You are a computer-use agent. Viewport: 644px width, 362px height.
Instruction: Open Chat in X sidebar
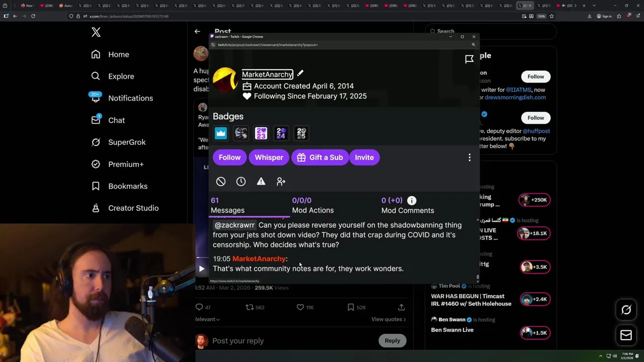[x=108, y=120]
